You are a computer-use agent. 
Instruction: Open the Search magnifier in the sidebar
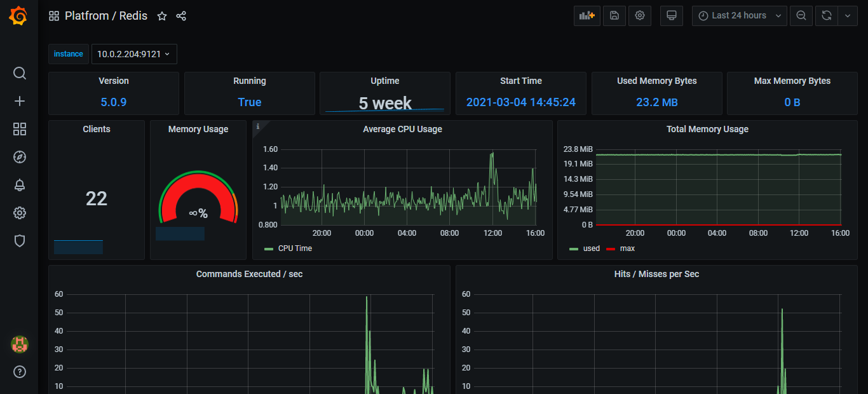point(20,73)
